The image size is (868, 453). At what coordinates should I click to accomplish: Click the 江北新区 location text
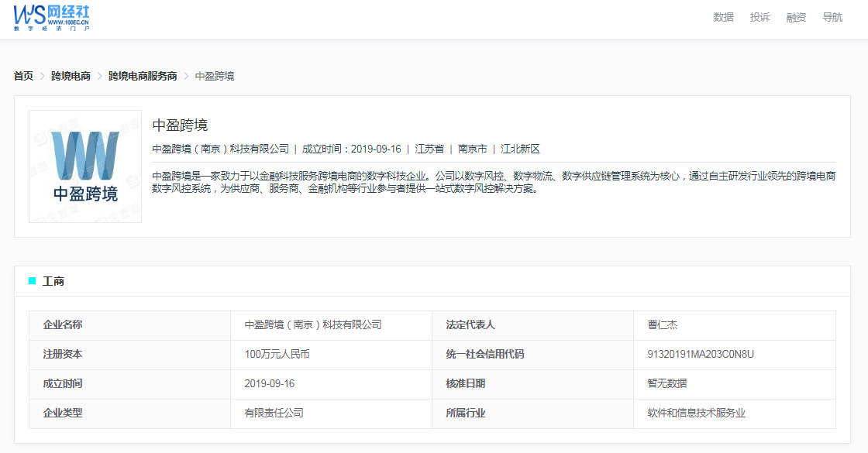coord(520,149)
